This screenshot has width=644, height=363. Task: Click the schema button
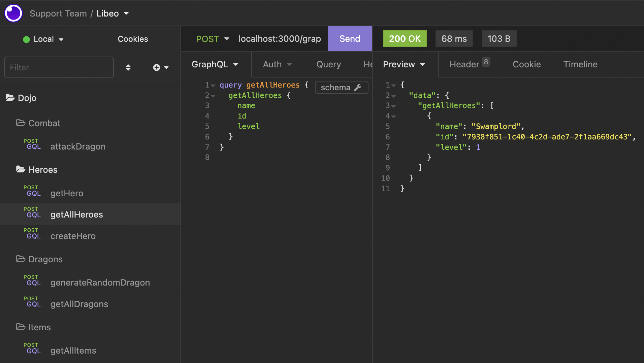tap(341, 88)
